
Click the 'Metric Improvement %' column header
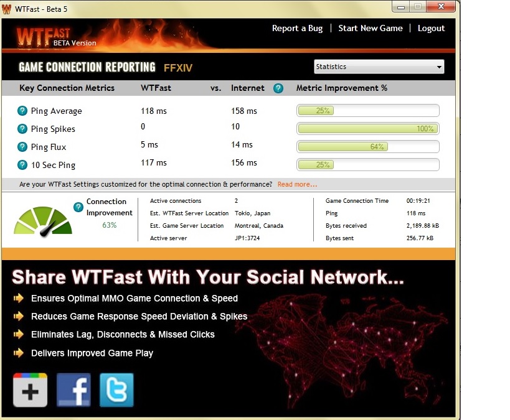pos(341,88)
